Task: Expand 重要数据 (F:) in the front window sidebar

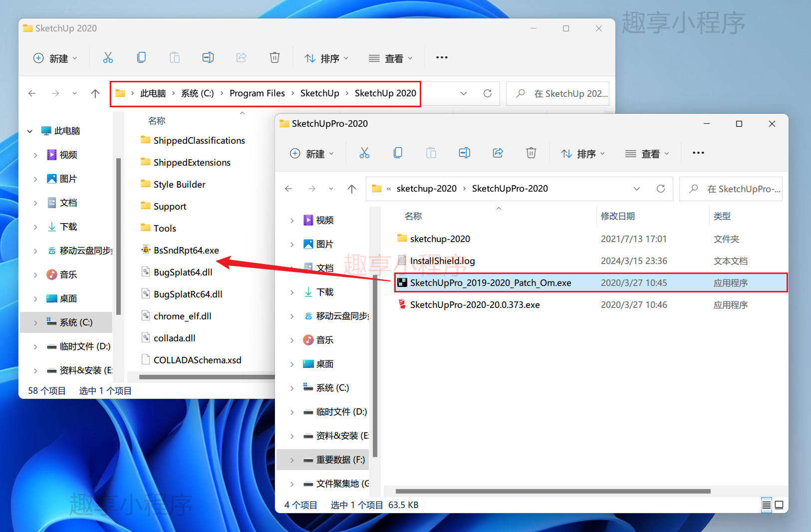Action: pos(292,460)
